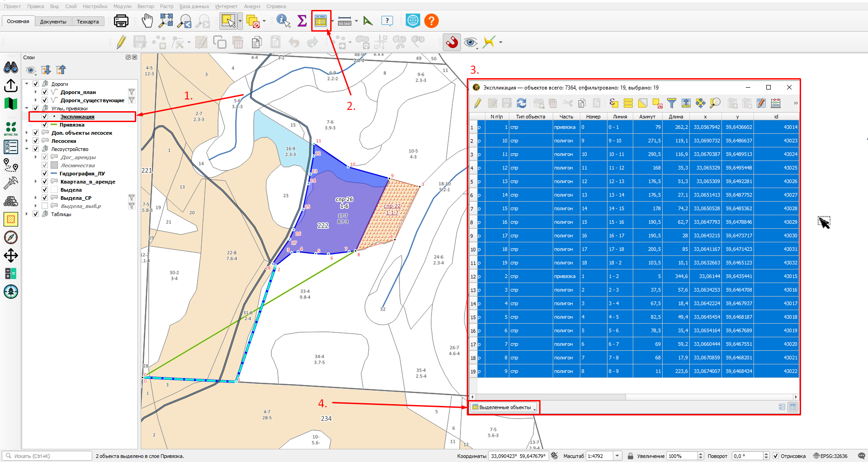Toggle the Отрисовка render checkbox
The height and width of the screenshot is (462, 868).
click(776, 456)
